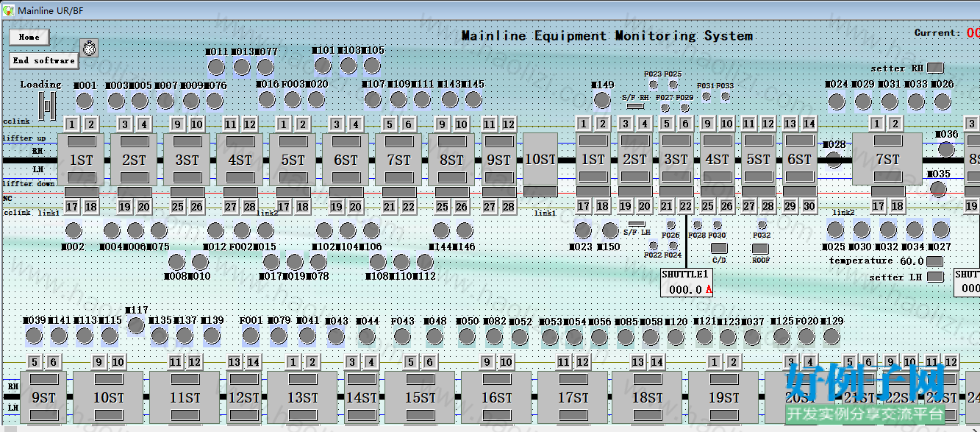This screenshot has width=980, height=432.
Task: Select the 077 indicator lamp
Action: [265, 67]
